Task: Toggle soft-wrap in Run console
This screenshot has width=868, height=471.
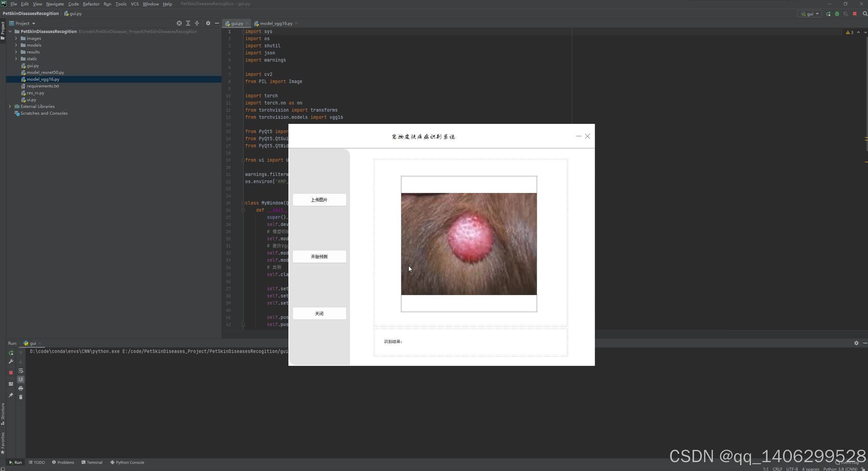Action: tap(21, 371)
